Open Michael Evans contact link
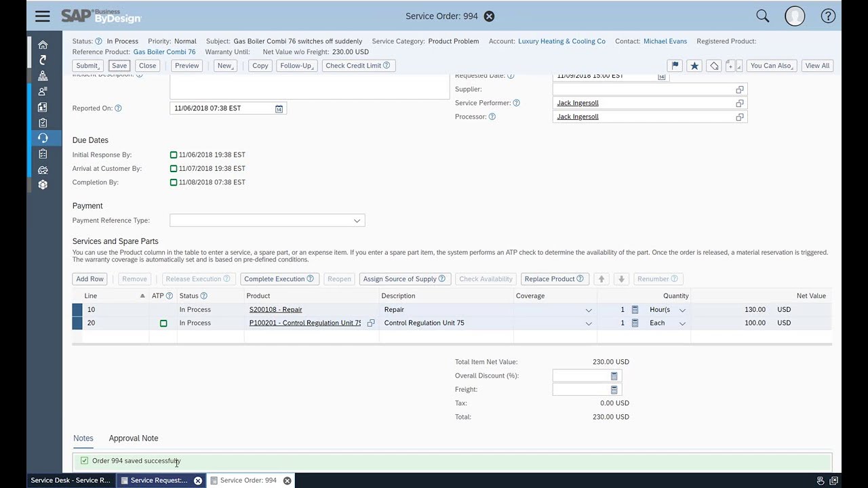 [665, 41]
